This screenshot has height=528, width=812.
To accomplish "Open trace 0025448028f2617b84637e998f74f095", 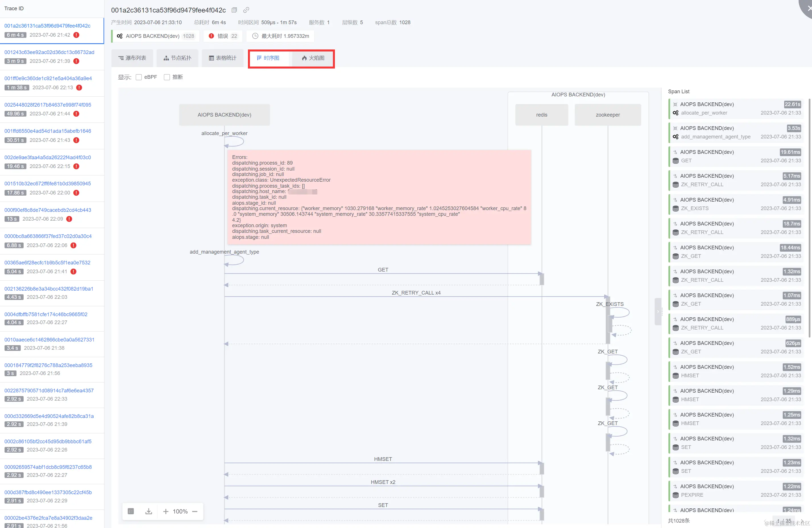I will coord(48,105).
